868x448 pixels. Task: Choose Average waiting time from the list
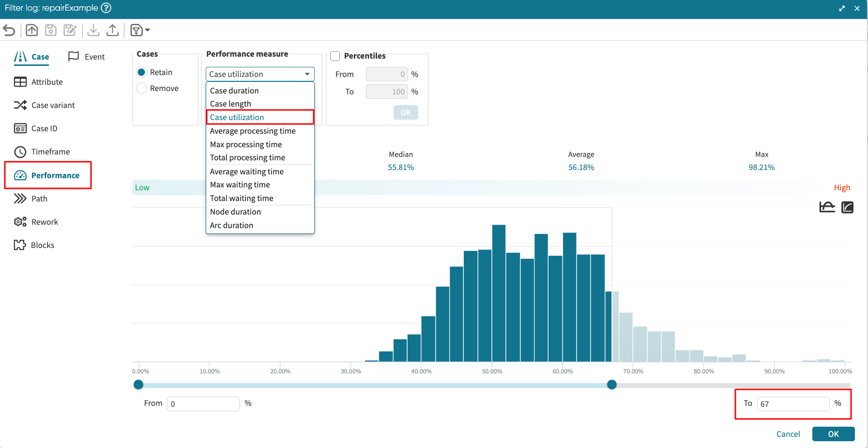click(246, 171)
